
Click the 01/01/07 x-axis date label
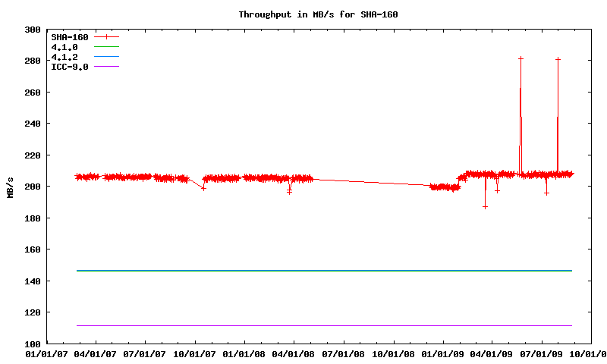click(46, 353)
